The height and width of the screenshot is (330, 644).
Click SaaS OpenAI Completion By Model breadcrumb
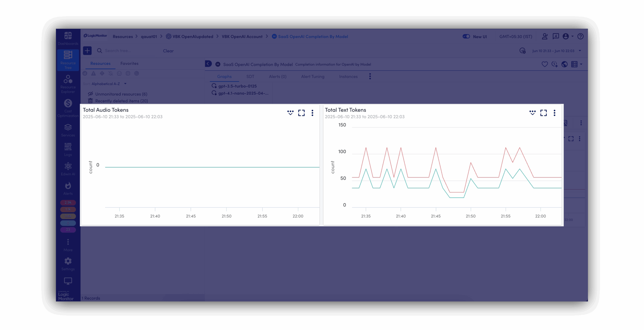[310, 37]
